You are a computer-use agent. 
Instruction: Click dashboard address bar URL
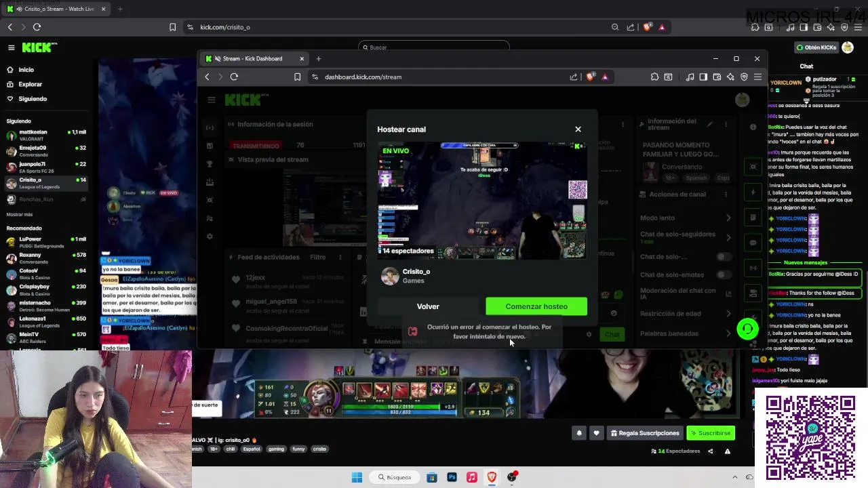pyautogui.click(x=363, y=77)
